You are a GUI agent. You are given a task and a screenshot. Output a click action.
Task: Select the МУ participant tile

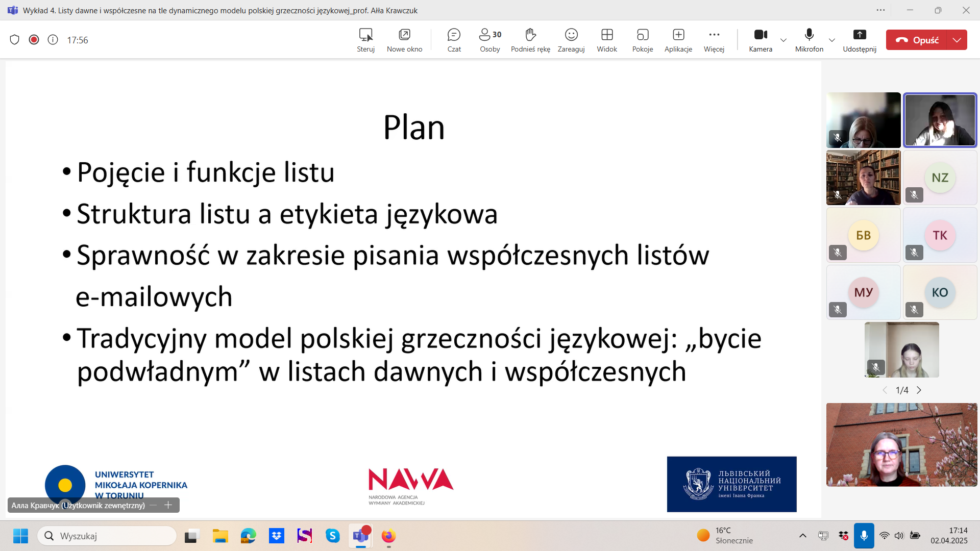point(863,292)
